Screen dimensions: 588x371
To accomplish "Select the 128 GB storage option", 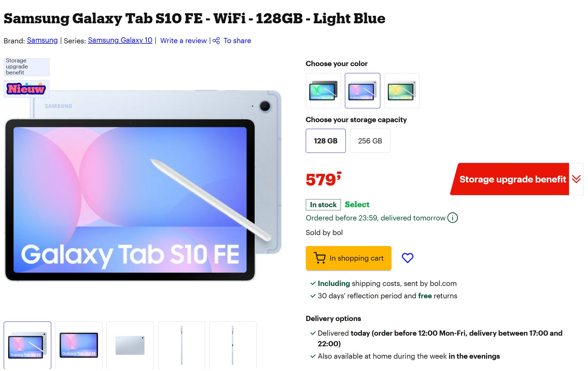I will [x=326, y=141].
